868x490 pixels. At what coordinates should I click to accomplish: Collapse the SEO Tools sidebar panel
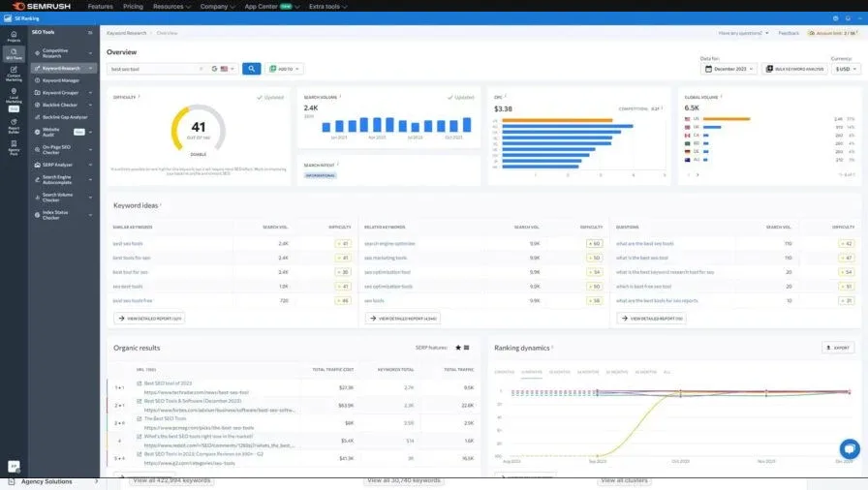(90, 33)
